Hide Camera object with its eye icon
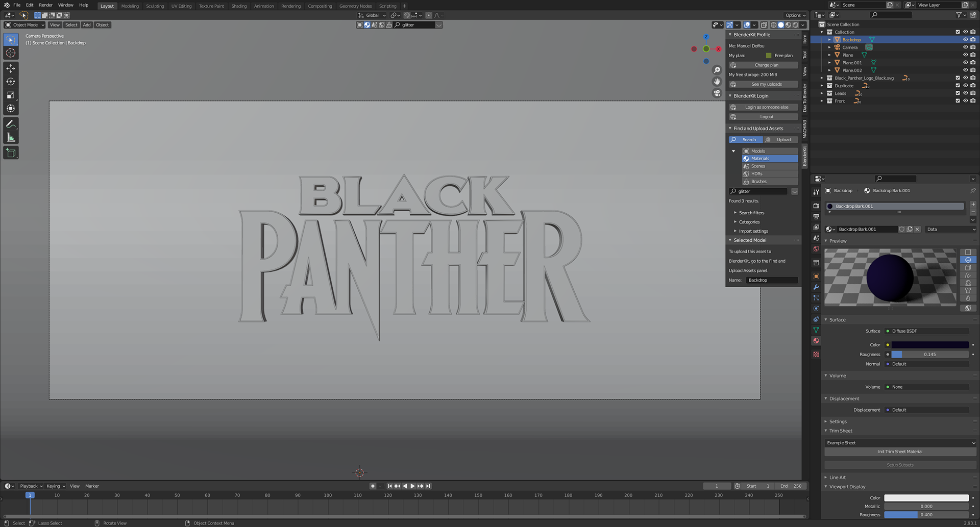Screen dimensions: 980x527 (x=965, y=47)
